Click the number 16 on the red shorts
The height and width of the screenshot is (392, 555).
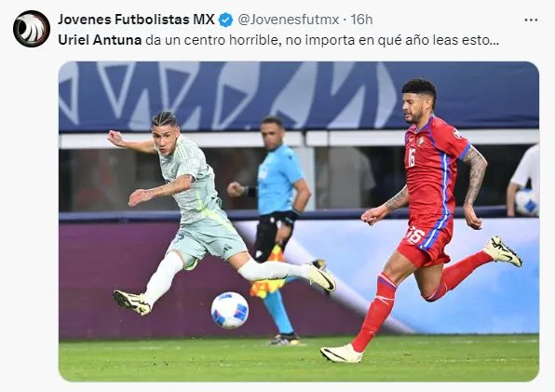coord(413,236)
